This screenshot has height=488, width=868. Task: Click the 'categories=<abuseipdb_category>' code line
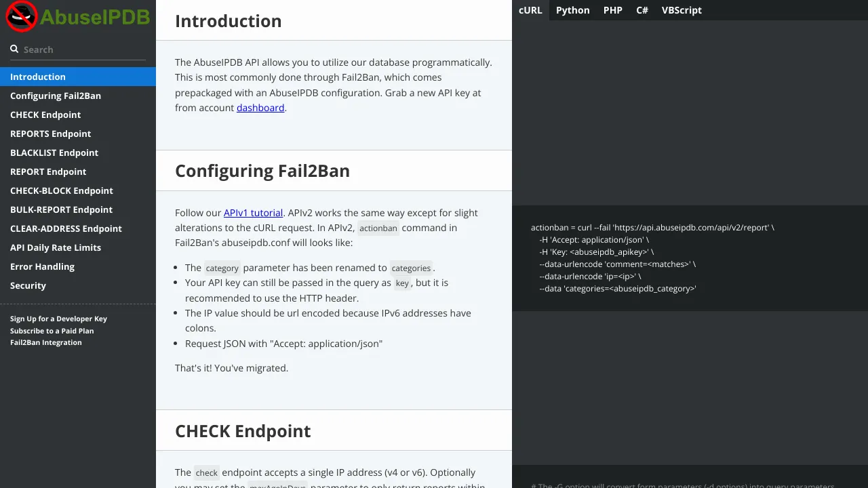point(618,289)
